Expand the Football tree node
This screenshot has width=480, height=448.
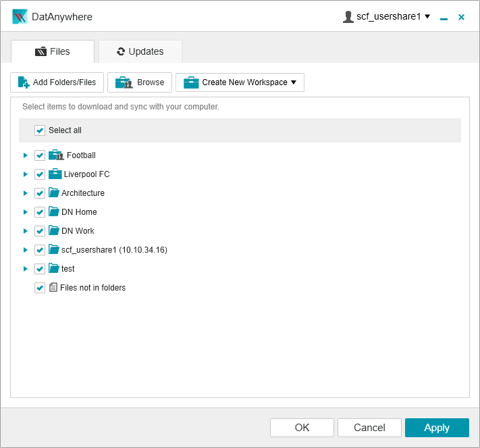point(26,155)
